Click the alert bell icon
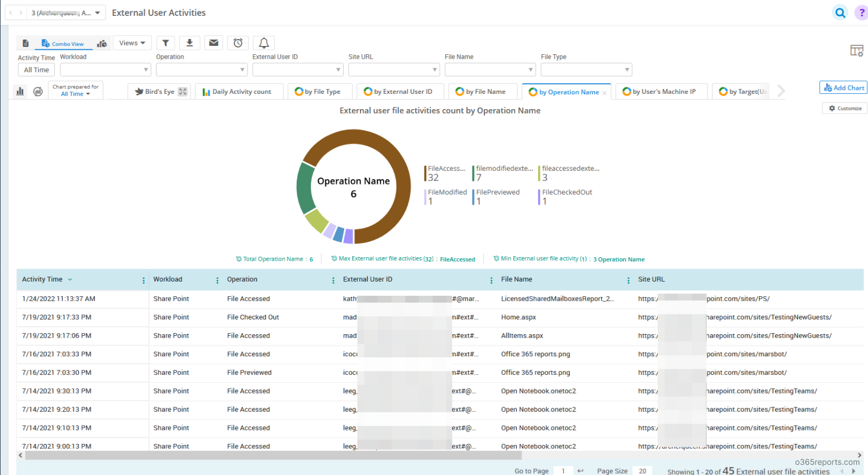The width and height of the screenshot is (868, 475). pos(264,43)
